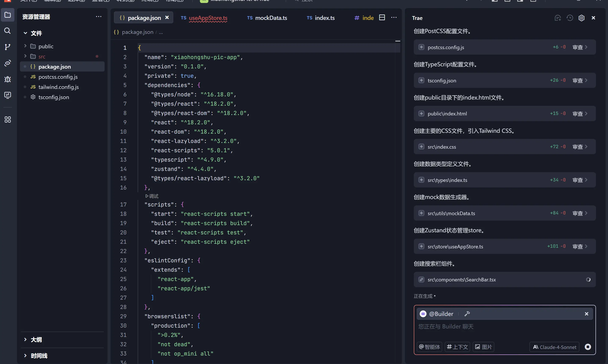Viewport: 608px width, 364px height.
Task: Click the 审查 button for src\index.css
Action: [578, 147]
